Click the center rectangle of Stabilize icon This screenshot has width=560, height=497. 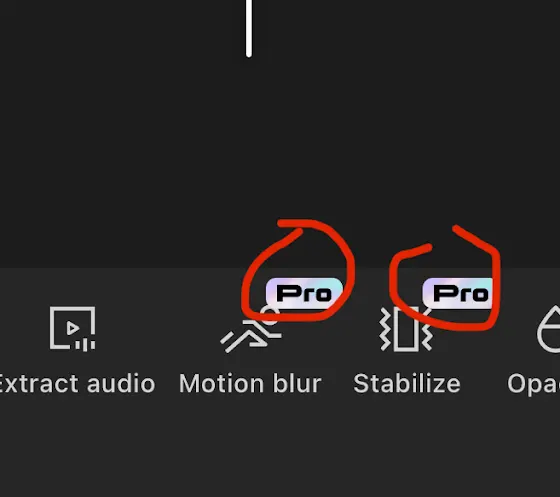406,329
